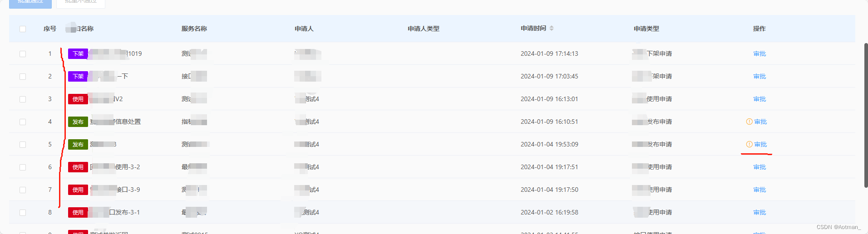Click the 申请人类型 column header
This screenshot has width=868, height=234.
tap(424, 29)
